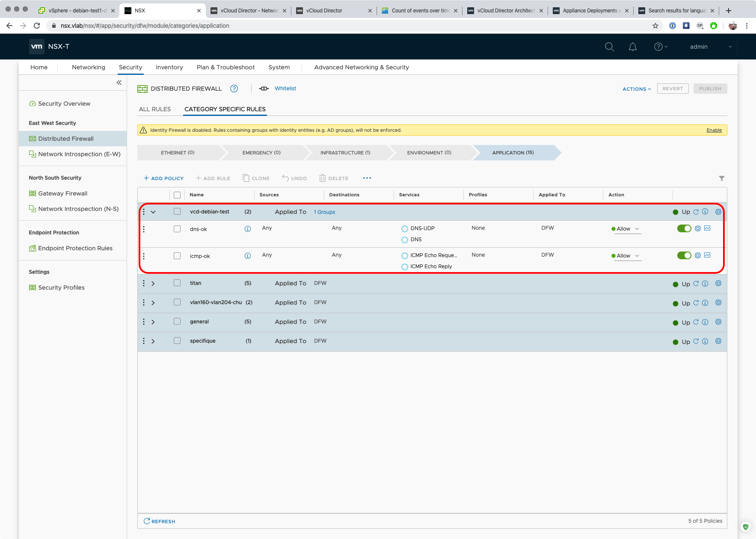Collapse the vcd-debian-test policy

tap(153, 212)
